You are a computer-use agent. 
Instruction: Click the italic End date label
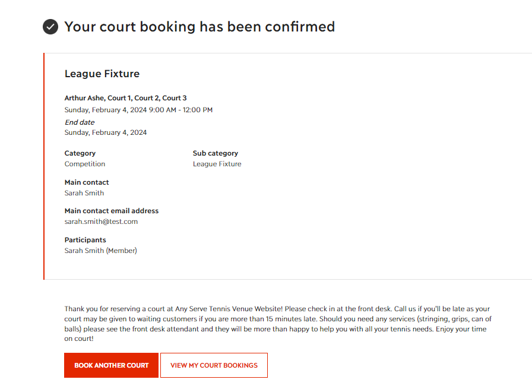(x=80, y=122)
